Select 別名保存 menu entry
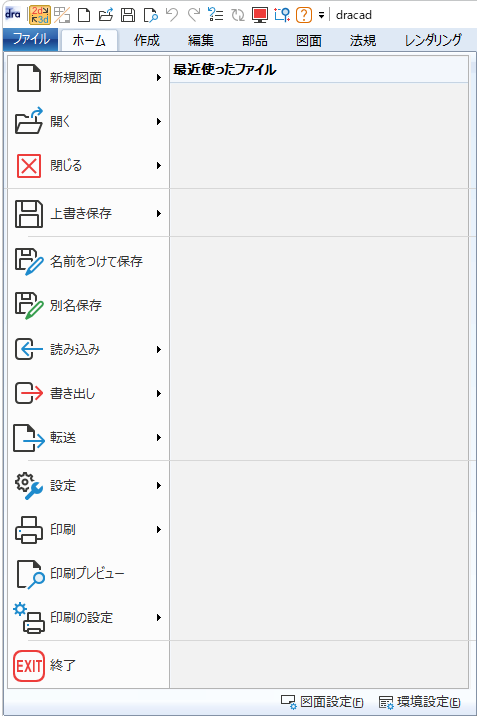This screenshot has width=477, height=716. 89,305
